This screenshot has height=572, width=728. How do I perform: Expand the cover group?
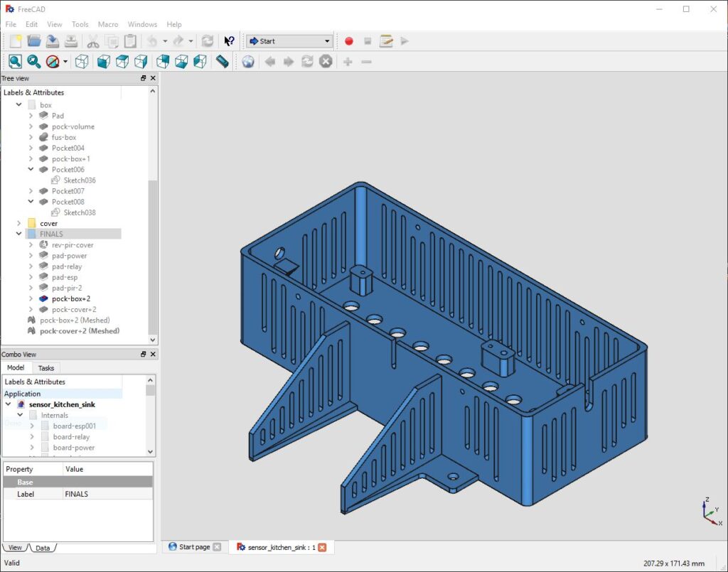(x=18, y=223)
